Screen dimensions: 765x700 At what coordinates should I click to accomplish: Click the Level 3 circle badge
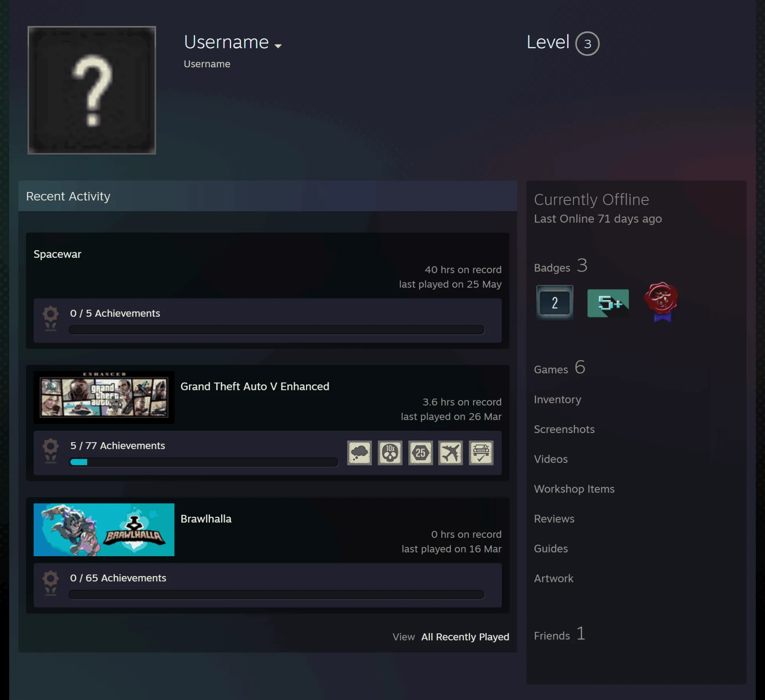587,43
